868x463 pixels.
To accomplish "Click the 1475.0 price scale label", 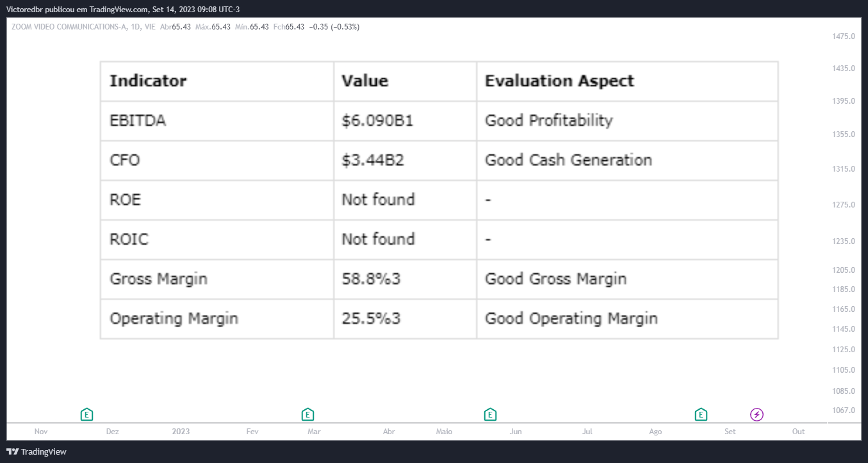I will point(844,37).
